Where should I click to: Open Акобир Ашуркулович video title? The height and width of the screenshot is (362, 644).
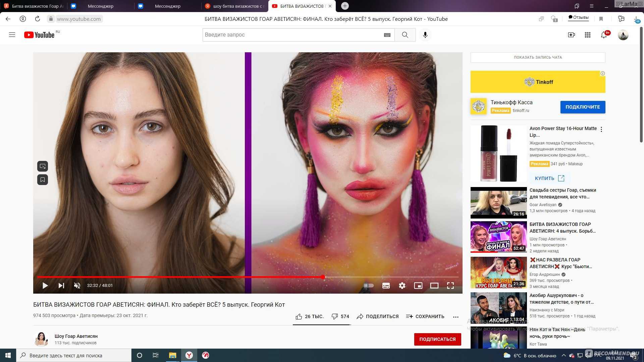[561, 299]
